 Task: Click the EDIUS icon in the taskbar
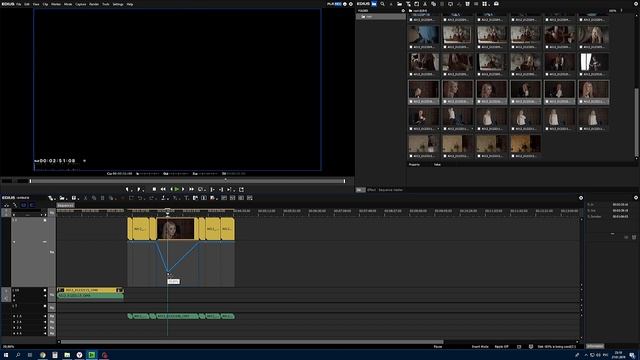91,355
